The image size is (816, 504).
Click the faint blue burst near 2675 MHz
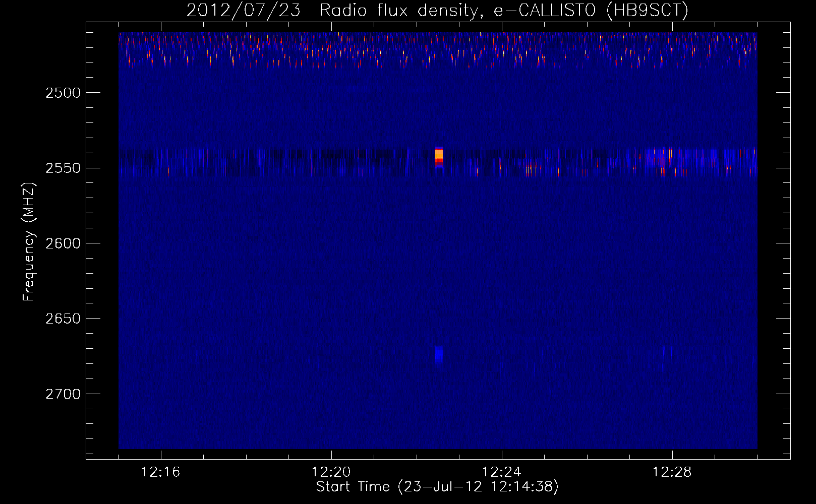tap(439, 355)
